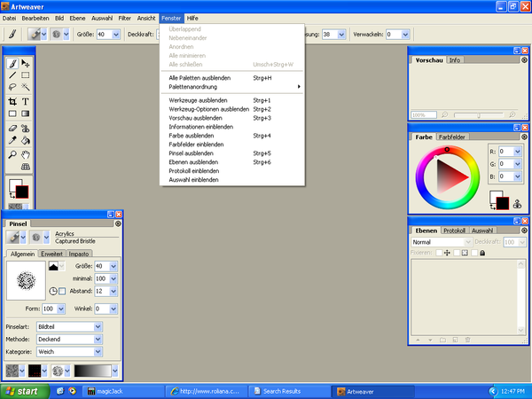Screen dimensions: 532x399
Task: Click the color triangle in Farbe panel
Action: tap(450, 176)
